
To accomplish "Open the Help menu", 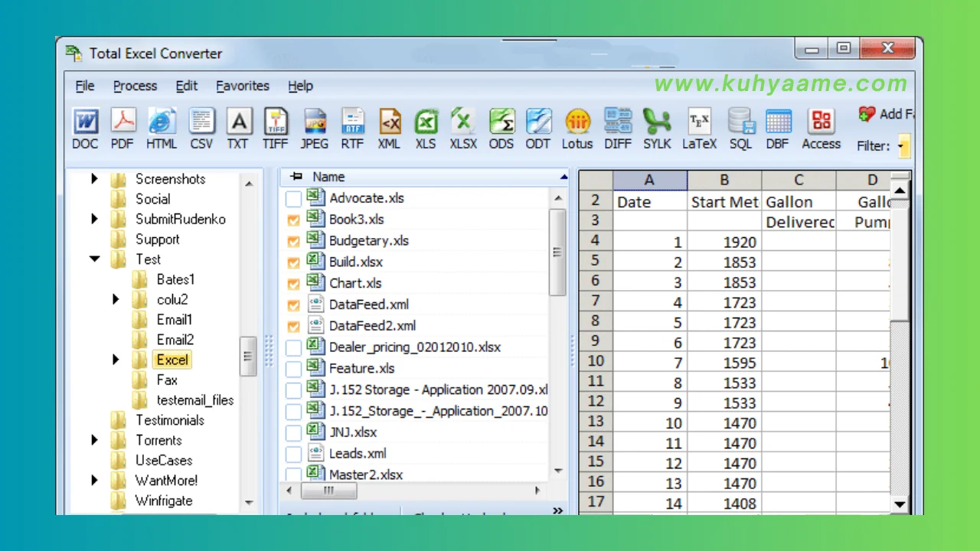I will [300, 86].
